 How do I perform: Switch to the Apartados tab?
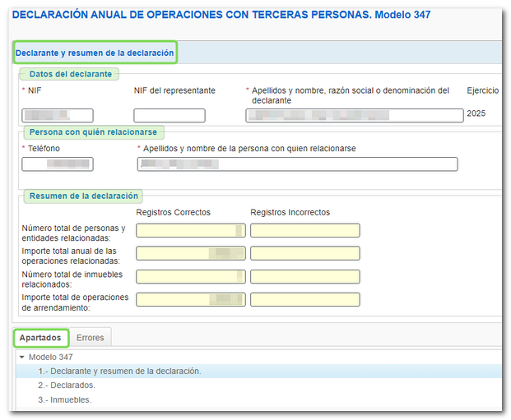click(x=39, y=338)
